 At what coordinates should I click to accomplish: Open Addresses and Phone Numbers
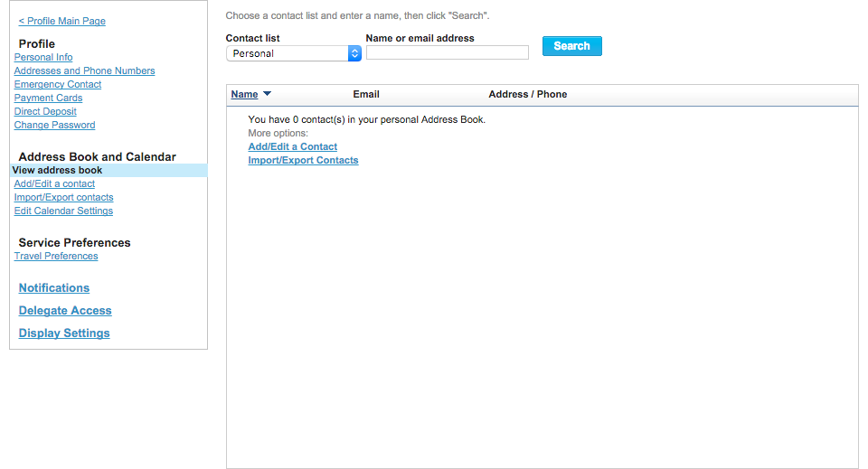(x=84, y=70)
